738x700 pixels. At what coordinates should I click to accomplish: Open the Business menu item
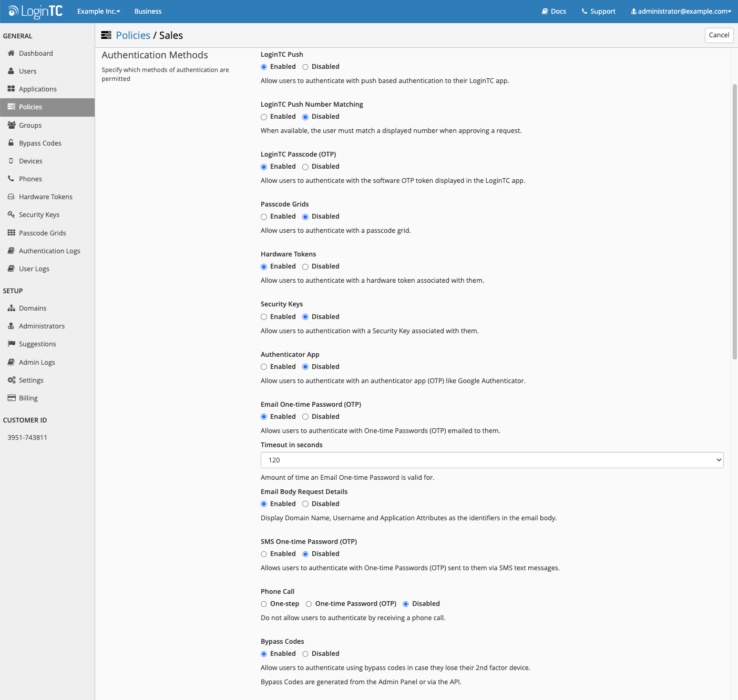click(x=148, y=11)
